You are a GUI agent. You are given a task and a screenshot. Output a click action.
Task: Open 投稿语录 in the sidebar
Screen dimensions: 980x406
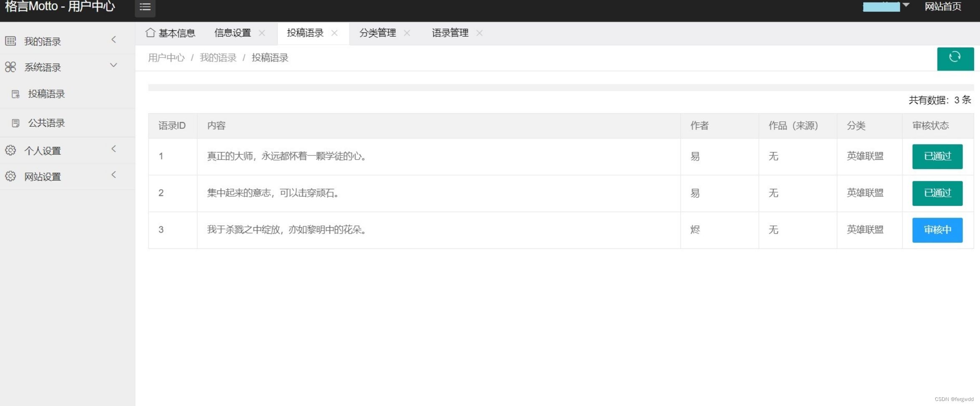tap(46, 94)
